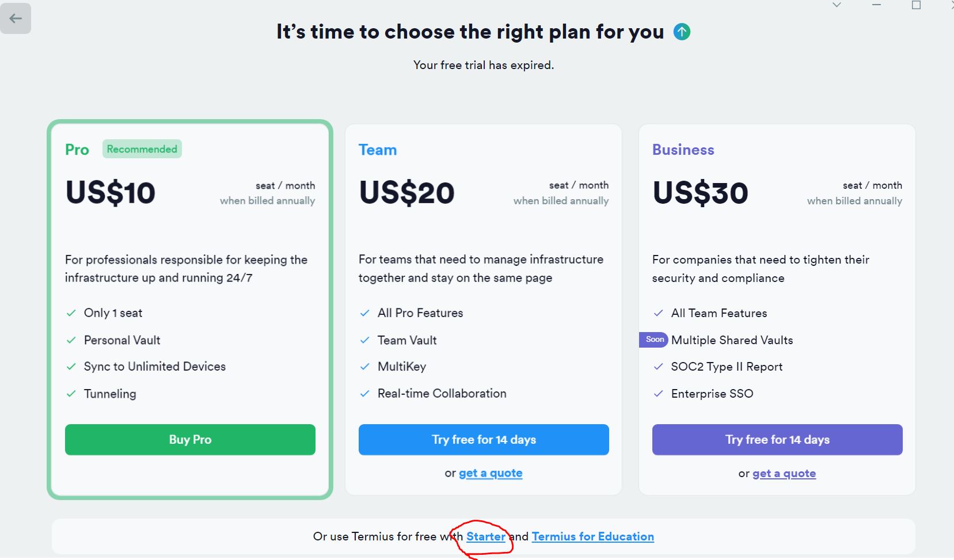Open the Team plan 'get a quote' link
This screenshot has width=954, height=560.
(x=491, y=473)
